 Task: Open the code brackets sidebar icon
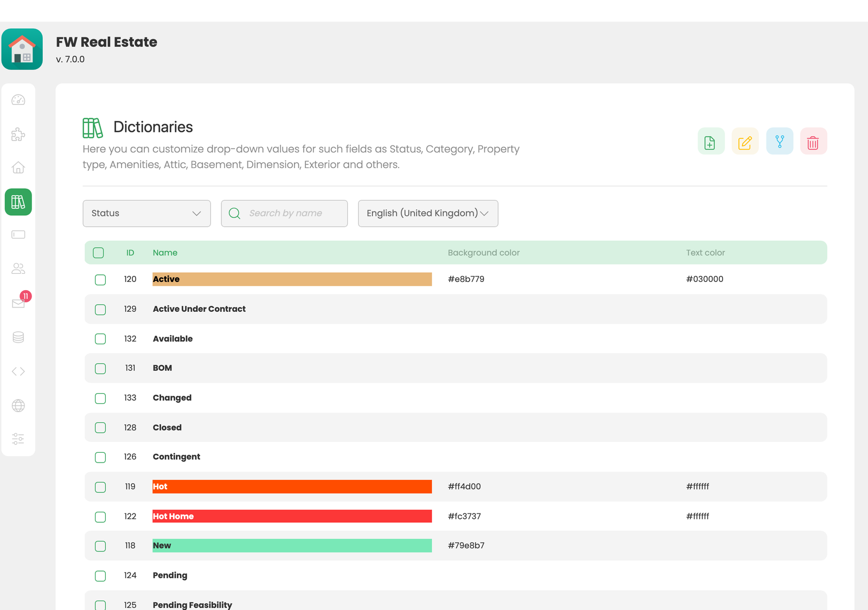(x=18, y=371)
